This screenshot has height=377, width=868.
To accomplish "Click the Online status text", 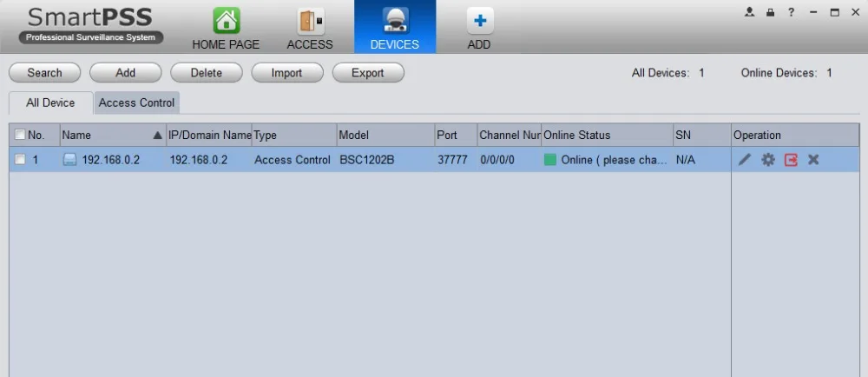I will 615,160.
